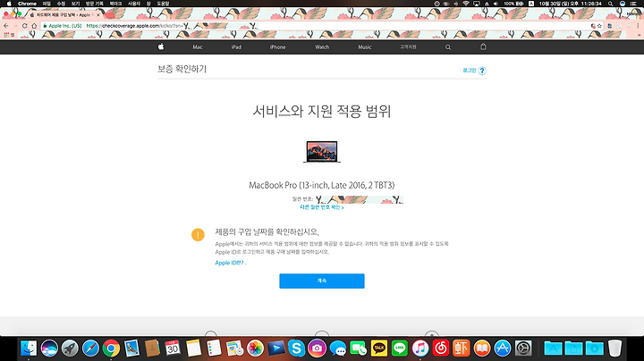The height and width of the screenshot is (361, 644).
Task: Open KakaoTalk from the Dock
Action: tap(378, 348)
